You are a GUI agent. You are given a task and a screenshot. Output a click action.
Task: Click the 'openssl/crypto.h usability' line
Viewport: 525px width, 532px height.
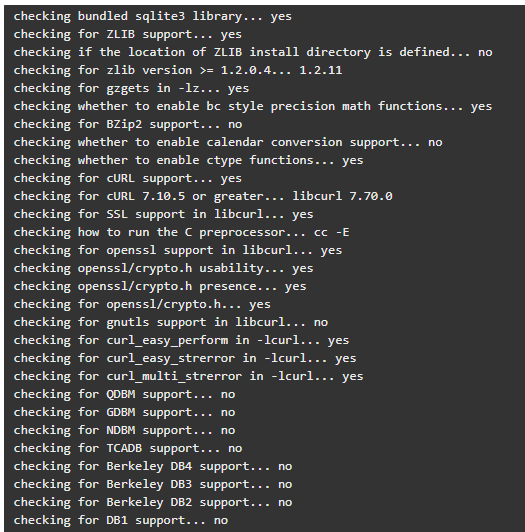click(164, 268)
